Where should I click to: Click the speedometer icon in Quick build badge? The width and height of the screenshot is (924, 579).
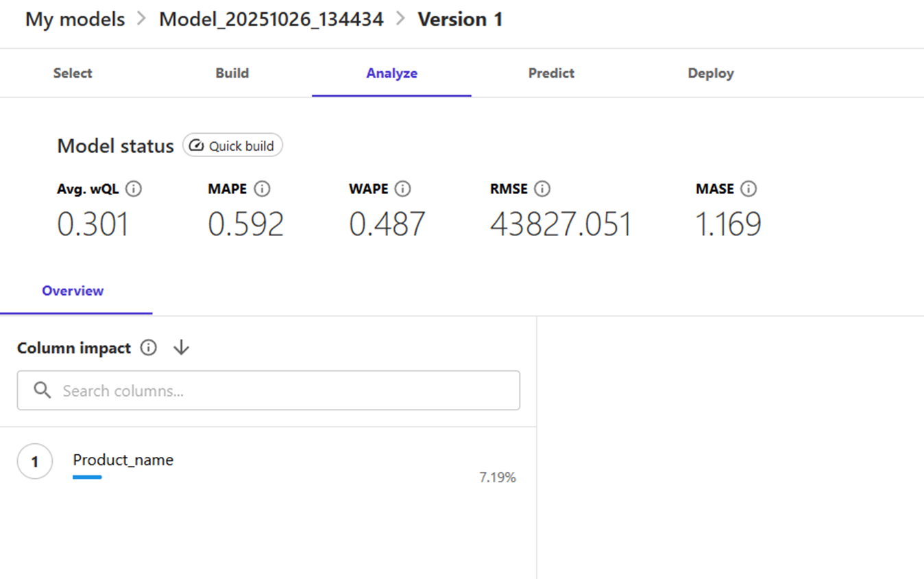coord(197,145)
